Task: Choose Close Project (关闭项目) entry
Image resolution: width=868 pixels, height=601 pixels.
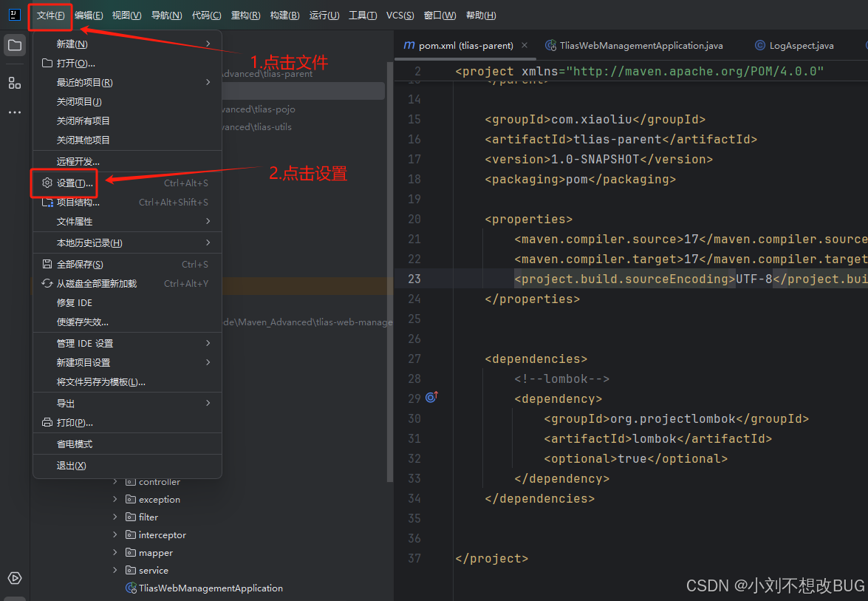Action: click(x=127, y=102)
